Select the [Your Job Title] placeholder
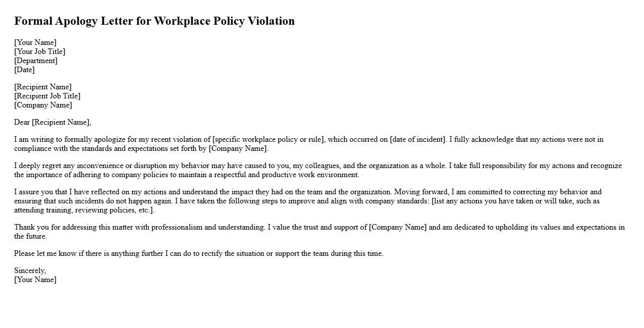This screenshot has width=644, height=328. coord(40,51)
